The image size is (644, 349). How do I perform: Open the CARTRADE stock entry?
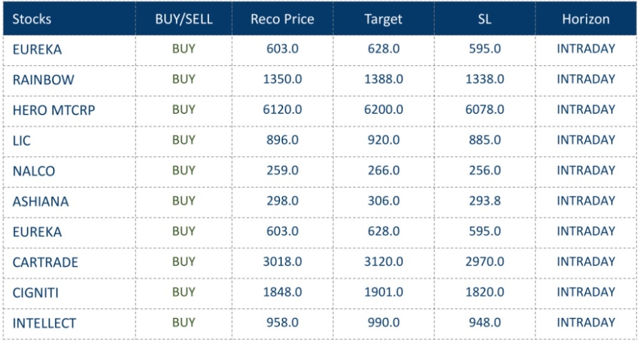pos(45,262)
